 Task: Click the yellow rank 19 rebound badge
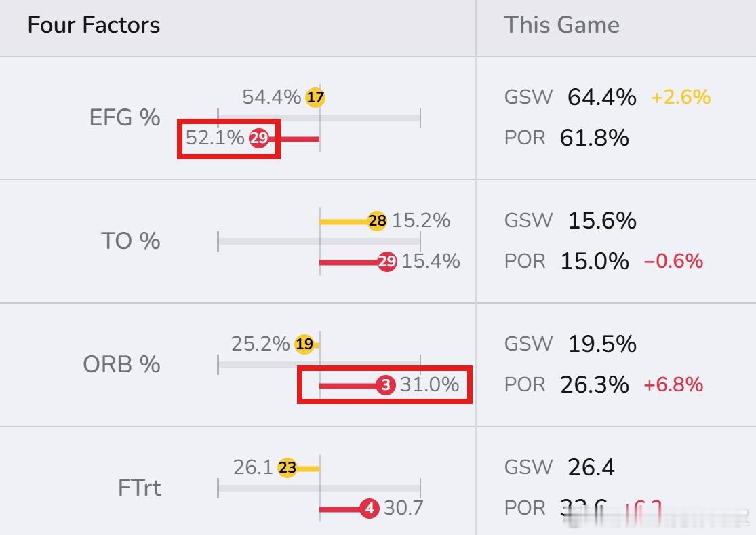(304, 344)
